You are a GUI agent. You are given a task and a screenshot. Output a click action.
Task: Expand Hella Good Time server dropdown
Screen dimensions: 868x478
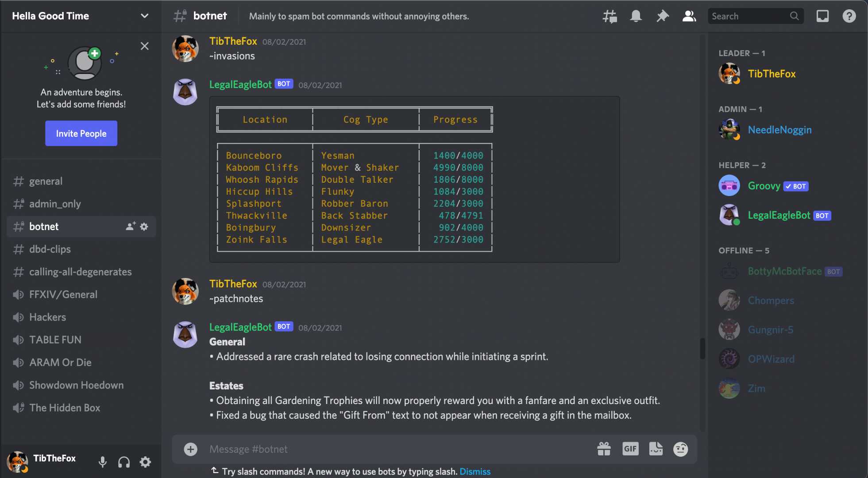(144, 16)
